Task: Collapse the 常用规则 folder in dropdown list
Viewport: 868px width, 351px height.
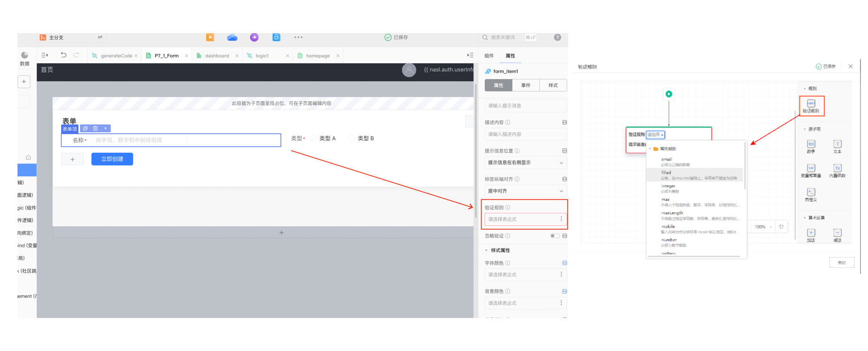Action: [x=650, y=149]
